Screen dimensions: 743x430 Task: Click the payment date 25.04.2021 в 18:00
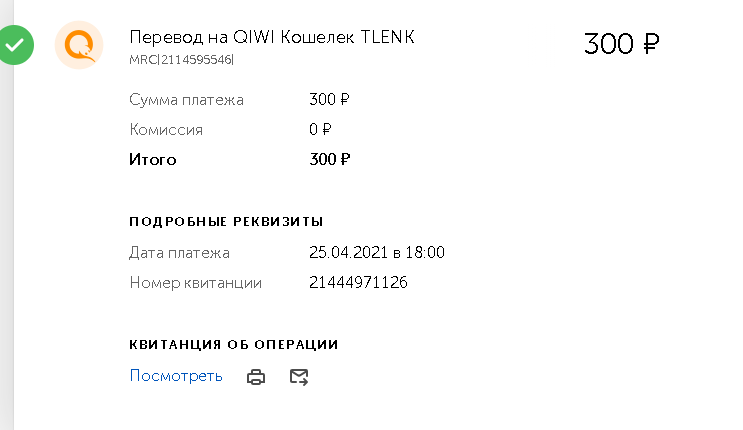pyautogui.click(x=377, y=252)
